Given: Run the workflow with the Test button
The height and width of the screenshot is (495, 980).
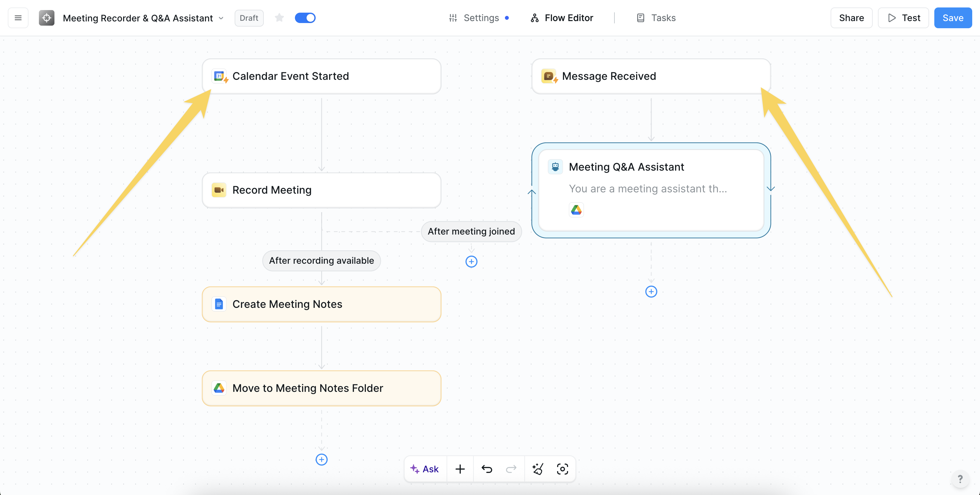Looking at the screenshot, I should 903,18.
